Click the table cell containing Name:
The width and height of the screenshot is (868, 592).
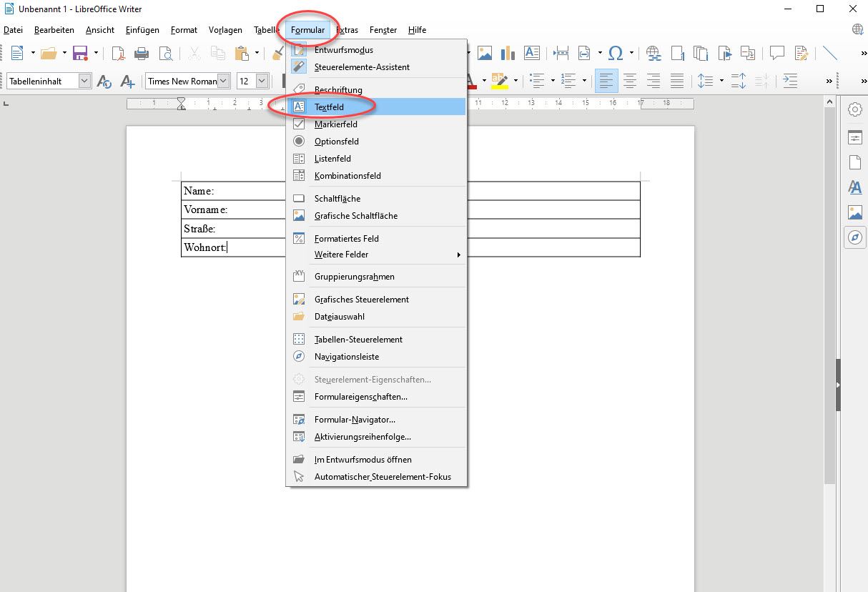234,191
